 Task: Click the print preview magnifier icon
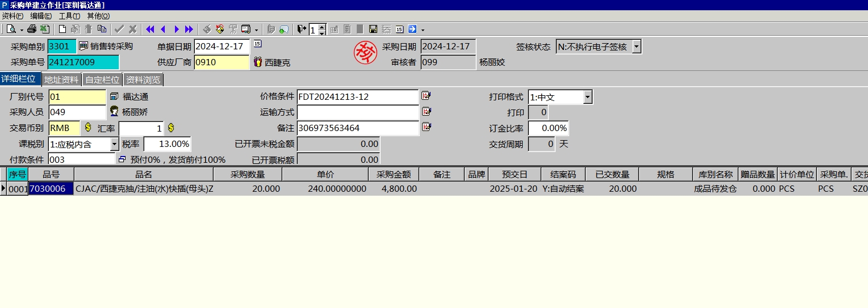[11, 29]
